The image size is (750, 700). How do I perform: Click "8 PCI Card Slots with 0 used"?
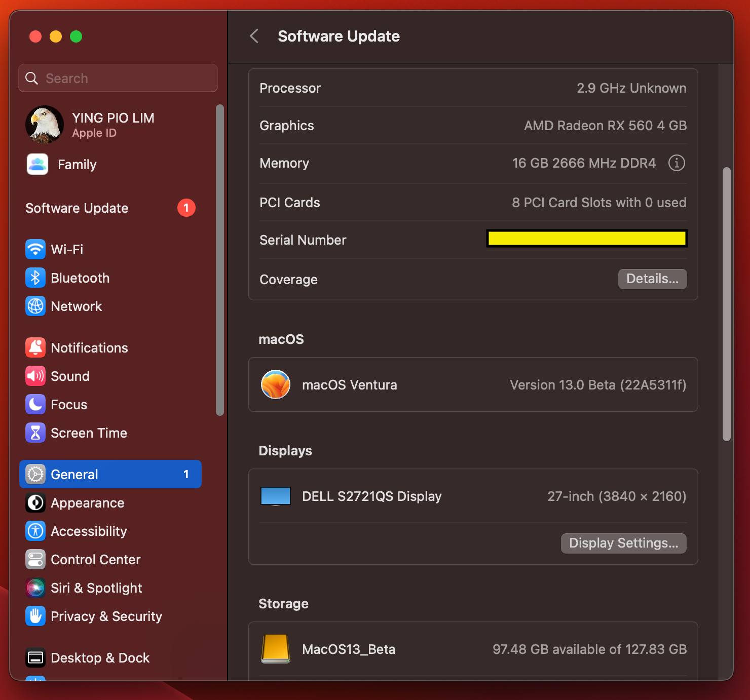599,203
